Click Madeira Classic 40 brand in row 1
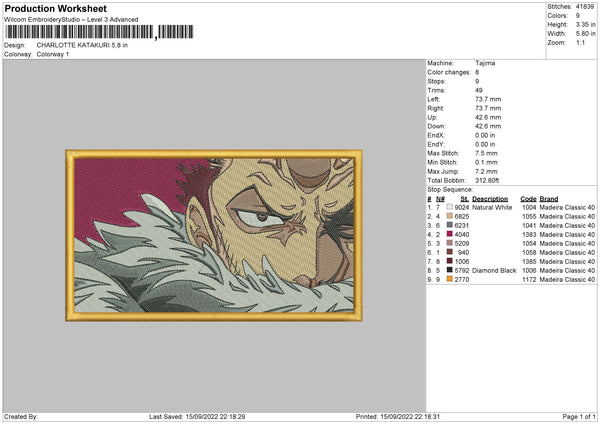 (567, 207)
